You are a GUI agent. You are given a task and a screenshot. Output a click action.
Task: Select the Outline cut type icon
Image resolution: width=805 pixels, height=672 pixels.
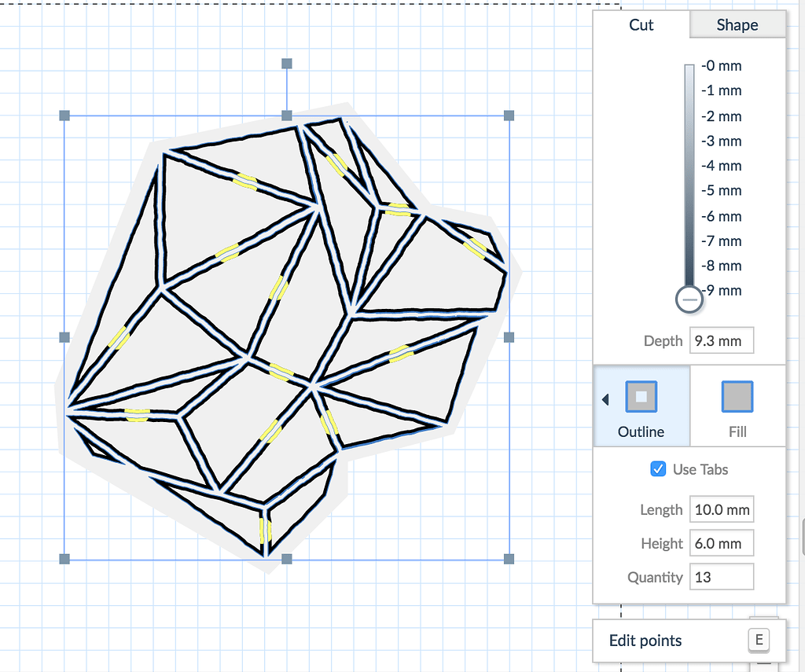tap(641, 397)
